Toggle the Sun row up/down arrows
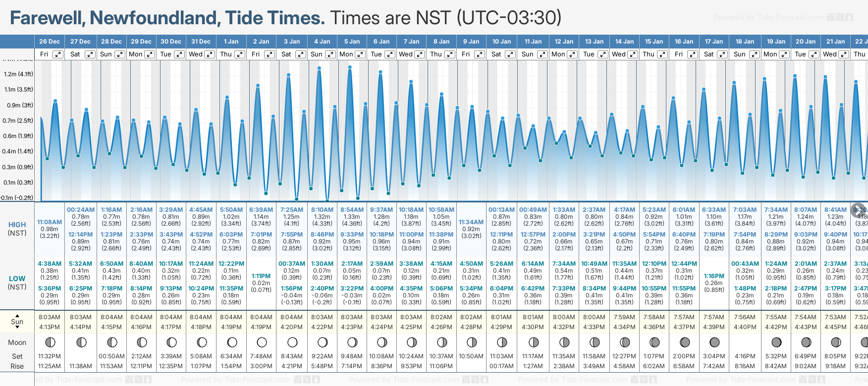 tap(17, 322)
